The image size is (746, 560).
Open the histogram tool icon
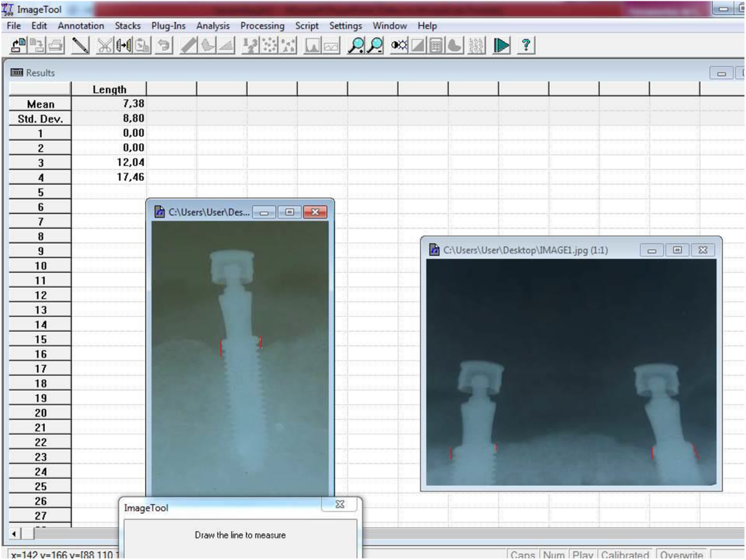312,46
